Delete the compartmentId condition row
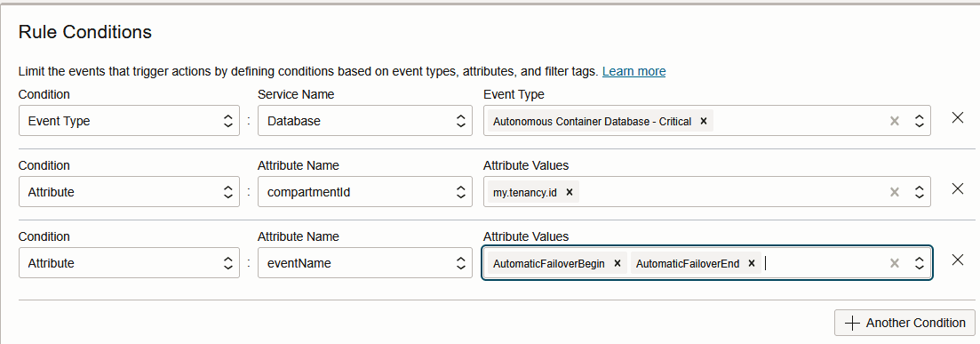The height and width of the screenshot is (344, 980). point(957,188)
